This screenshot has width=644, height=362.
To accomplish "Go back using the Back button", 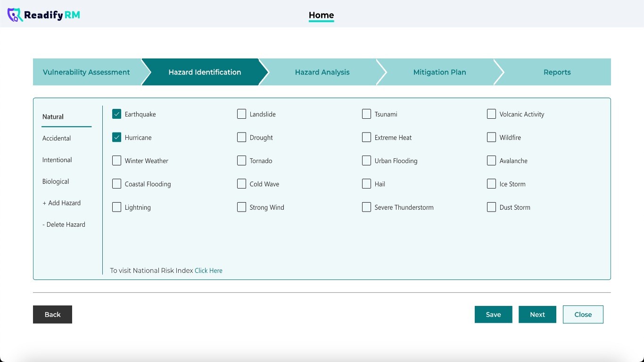I will pyautogui.click(x=52, y=314).
